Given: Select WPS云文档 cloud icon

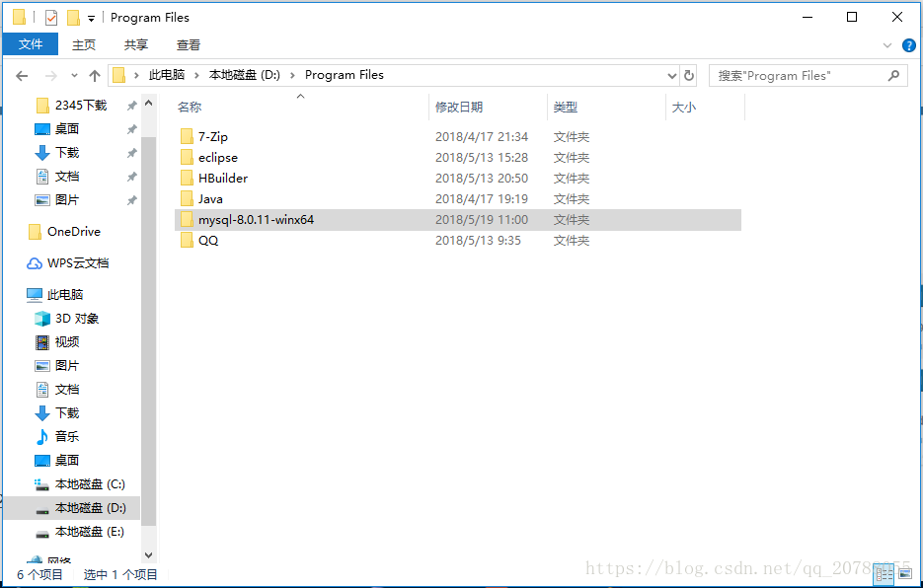Looking at the screenshot, I should click(35, 263).
